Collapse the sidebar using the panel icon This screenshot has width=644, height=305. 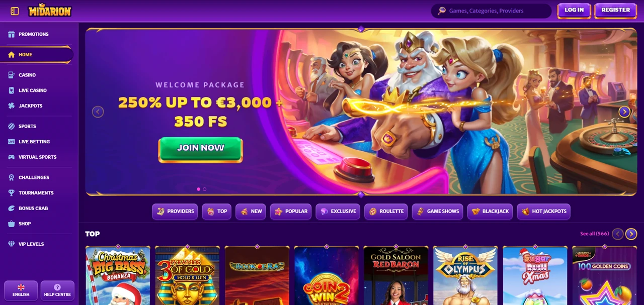pyautogui.click(x=15, y=11)
